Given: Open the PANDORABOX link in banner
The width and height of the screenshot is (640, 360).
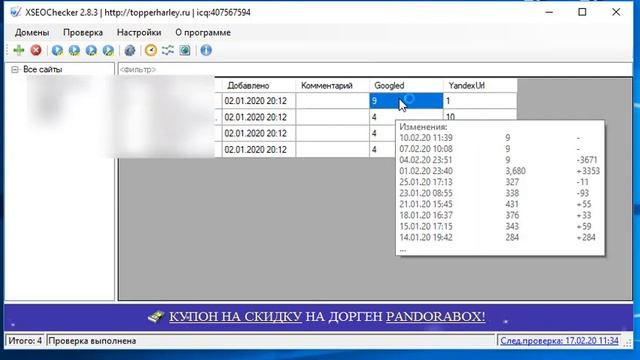Looking at the screenshot, I should [435, 316].
